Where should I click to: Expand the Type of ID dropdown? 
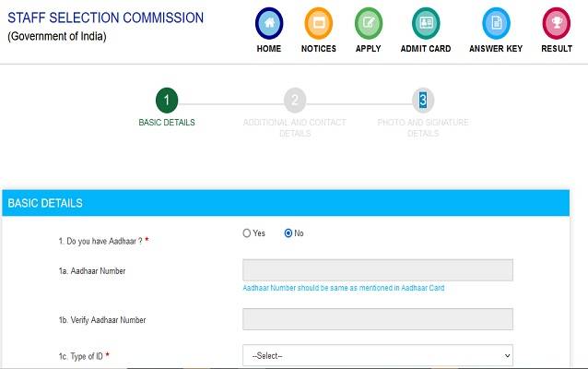point(377,355)
